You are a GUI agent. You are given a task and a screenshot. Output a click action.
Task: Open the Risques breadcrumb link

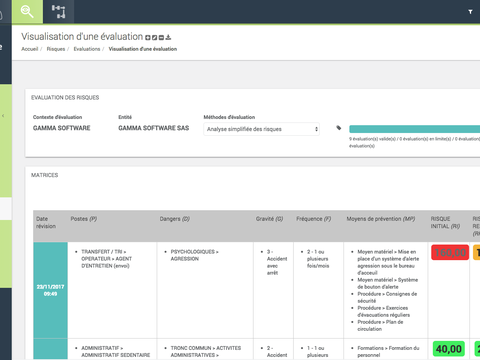(x=56, y=49)
